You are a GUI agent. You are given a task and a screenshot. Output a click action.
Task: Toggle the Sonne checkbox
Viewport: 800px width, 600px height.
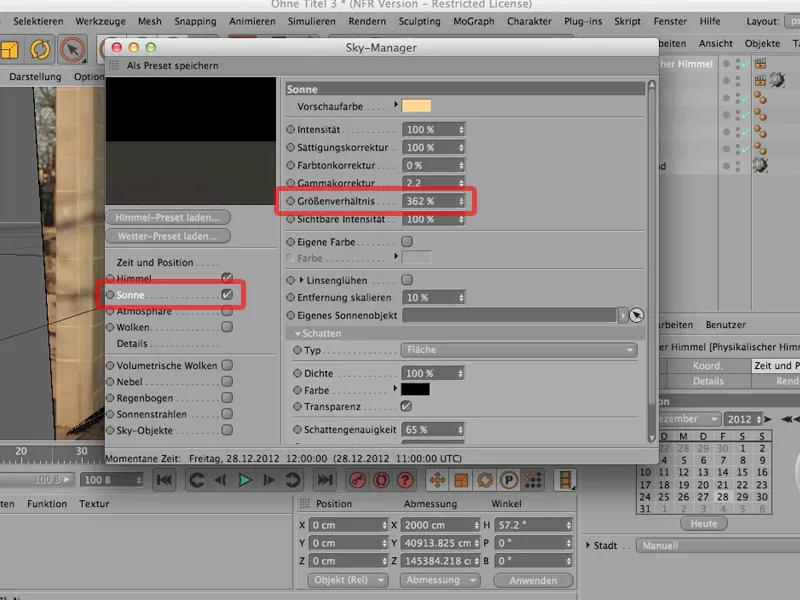227,294
